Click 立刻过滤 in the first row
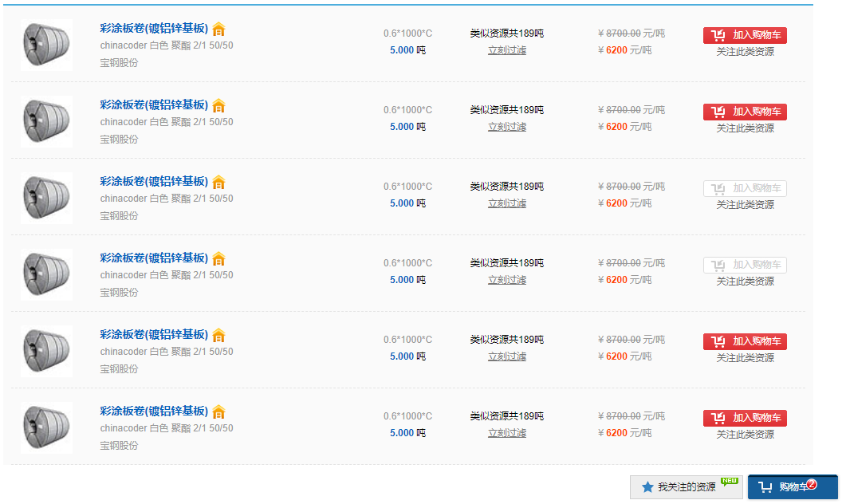This screenshot has width=842, height=504. 507,50
